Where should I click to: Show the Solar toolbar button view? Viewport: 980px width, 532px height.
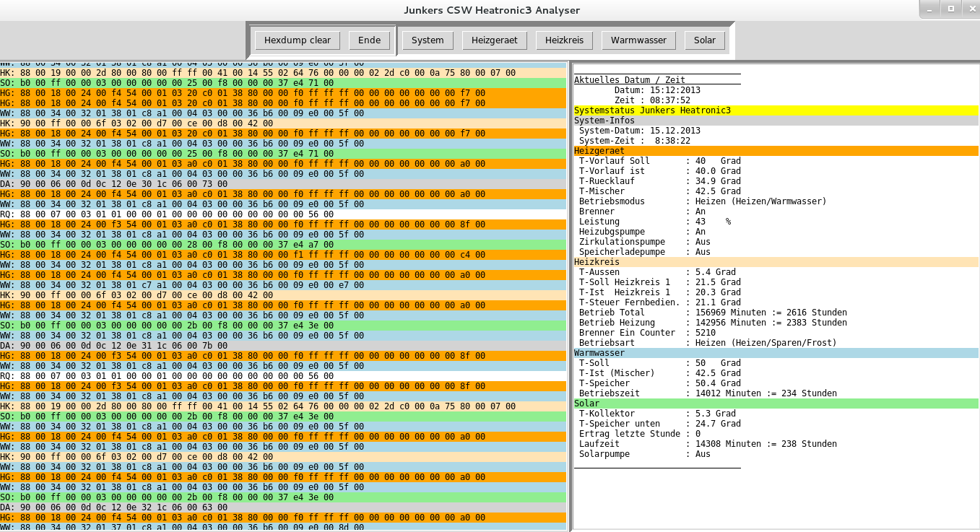point(705,40)
